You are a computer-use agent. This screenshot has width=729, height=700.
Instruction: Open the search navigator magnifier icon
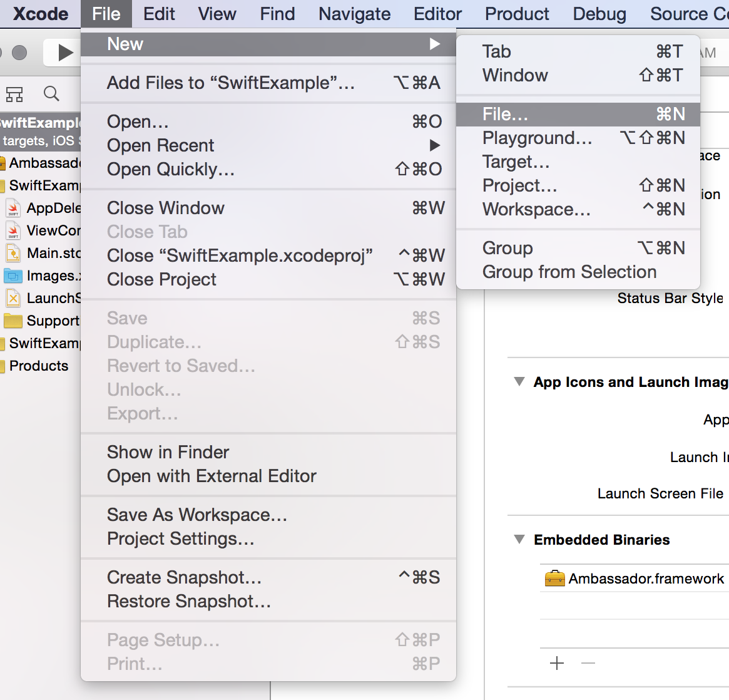pyautogui.click(x=51, y=94)
